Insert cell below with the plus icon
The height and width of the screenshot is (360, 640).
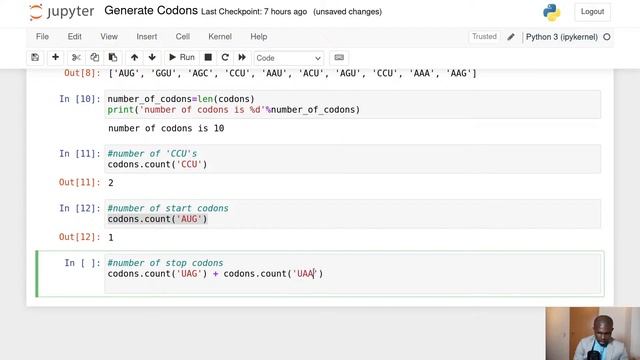point(55,58)
